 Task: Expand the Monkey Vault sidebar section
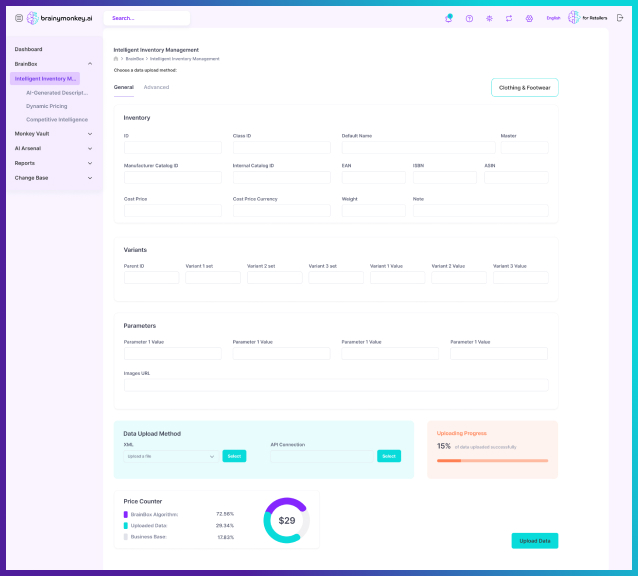click(90, 133)
